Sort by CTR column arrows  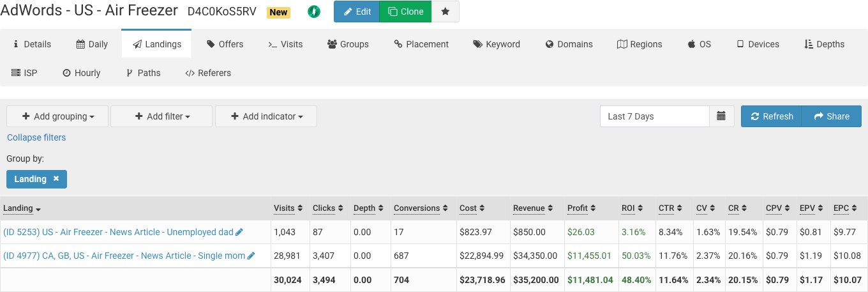click(680, 208)
